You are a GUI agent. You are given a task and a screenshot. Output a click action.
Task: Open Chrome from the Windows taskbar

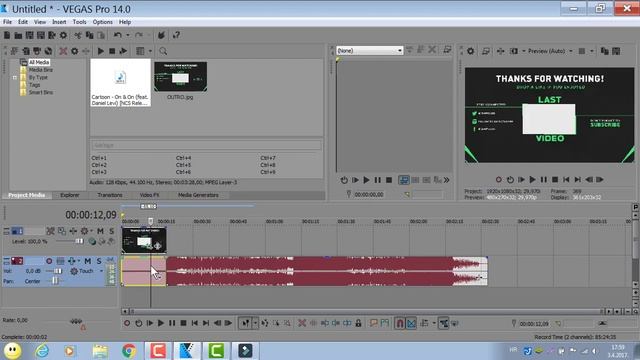point(129,351)
